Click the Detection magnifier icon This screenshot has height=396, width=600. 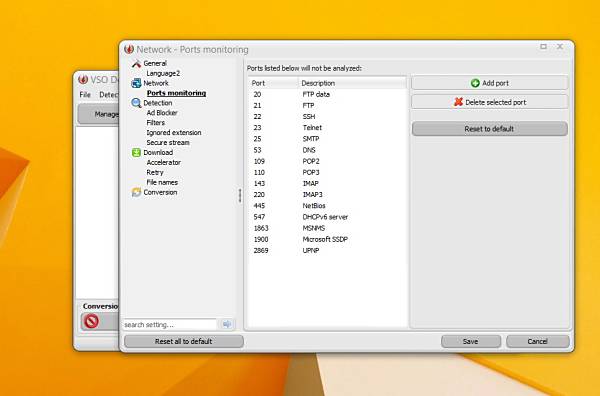tap(136, 103)
